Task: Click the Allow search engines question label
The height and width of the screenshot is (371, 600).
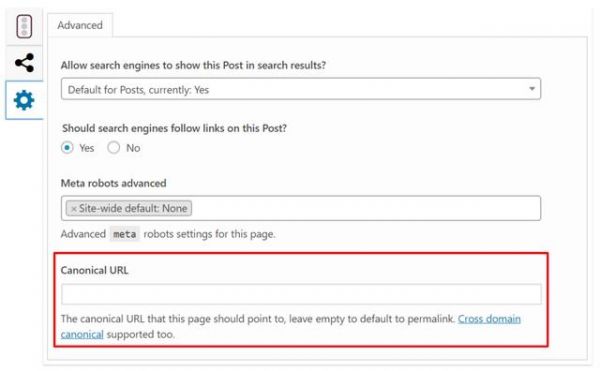Action: (x=194, y=65)
